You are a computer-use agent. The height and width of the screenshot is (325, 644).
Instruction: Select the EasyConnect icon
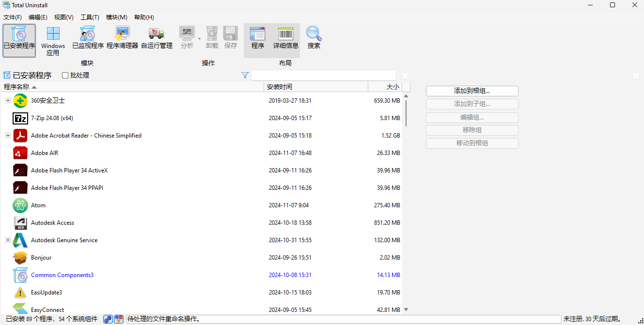(20, 308)
